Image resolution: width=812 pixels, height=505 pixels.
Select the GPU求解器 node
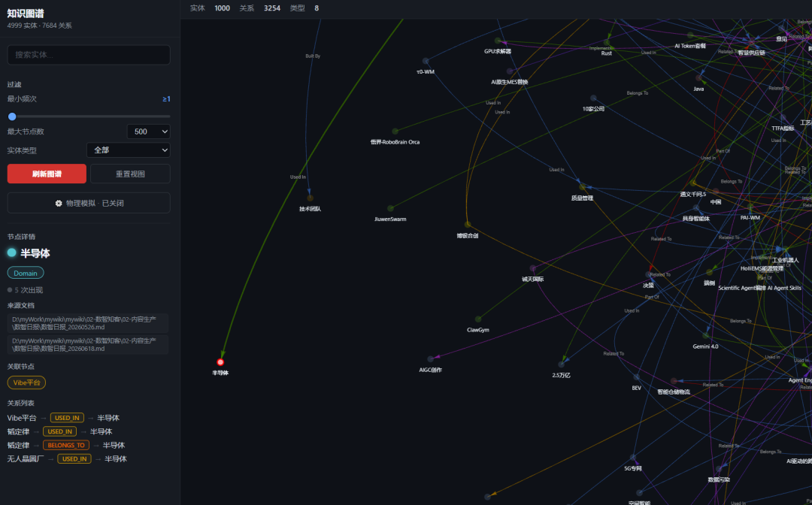(498, 41)
